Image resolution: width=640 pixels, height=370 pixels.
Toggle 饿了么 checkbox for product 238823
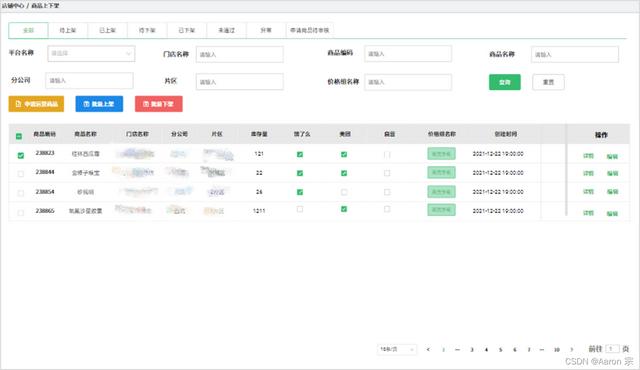(x=300, y=154)
